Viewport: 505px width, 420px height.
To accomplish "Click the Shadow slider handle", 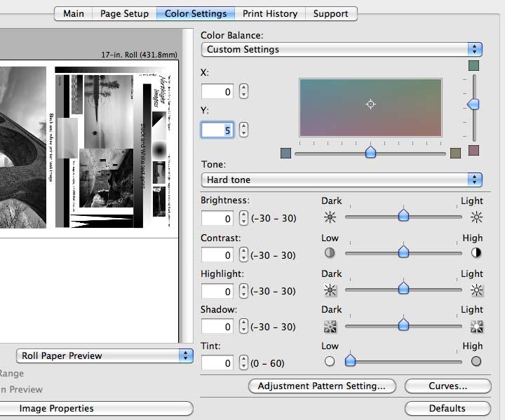I will coord(403,325).
